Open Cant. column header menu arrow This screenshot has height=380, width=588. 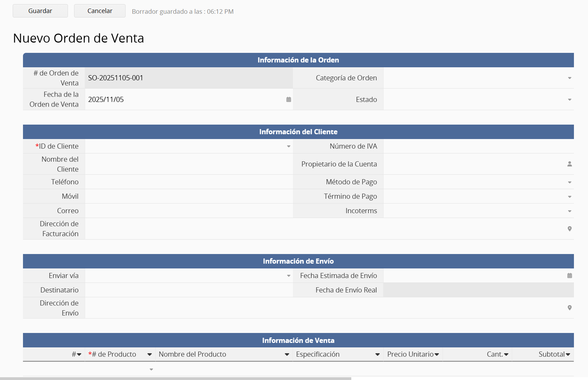point(506,355)
